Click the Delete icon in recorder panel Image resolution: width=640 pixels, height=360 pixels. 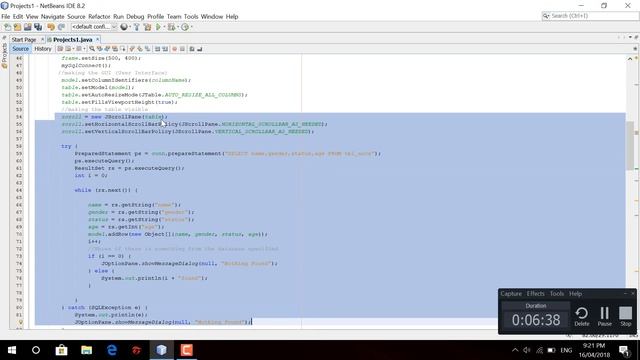[x=582, y=316]
